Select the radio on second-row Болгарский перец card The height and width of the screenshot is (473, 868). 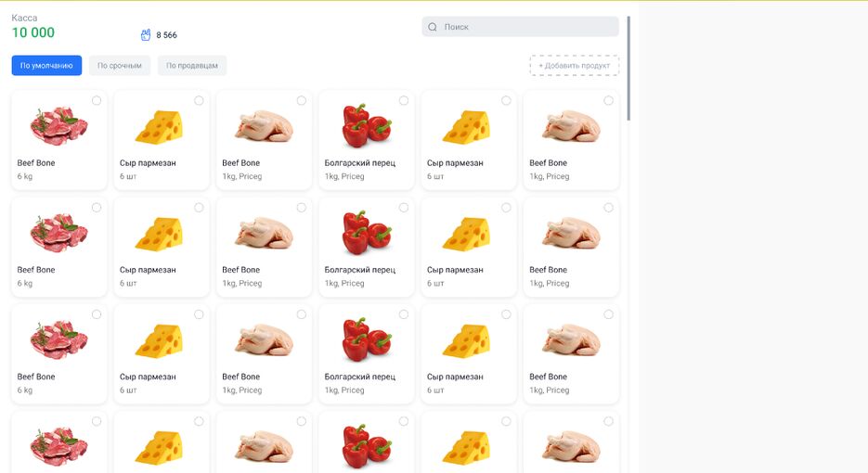click(404, 208)
